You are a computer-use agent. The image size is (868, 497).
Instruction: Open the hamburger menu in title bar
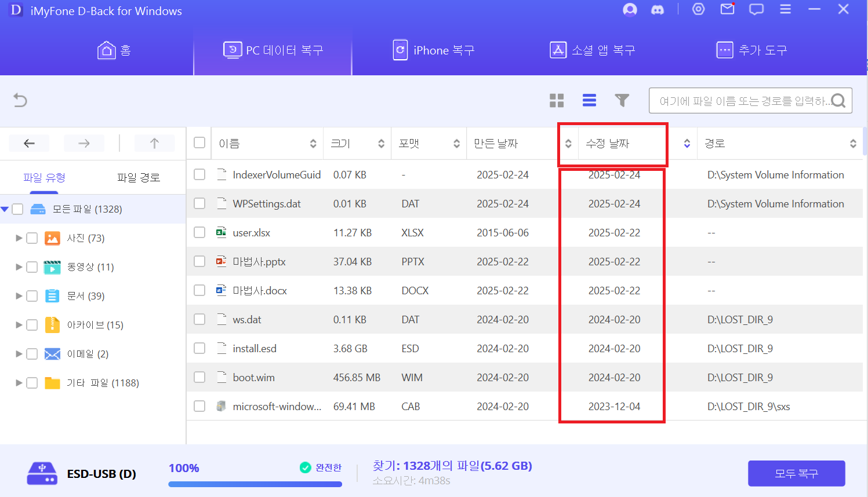tap(786, 9)
